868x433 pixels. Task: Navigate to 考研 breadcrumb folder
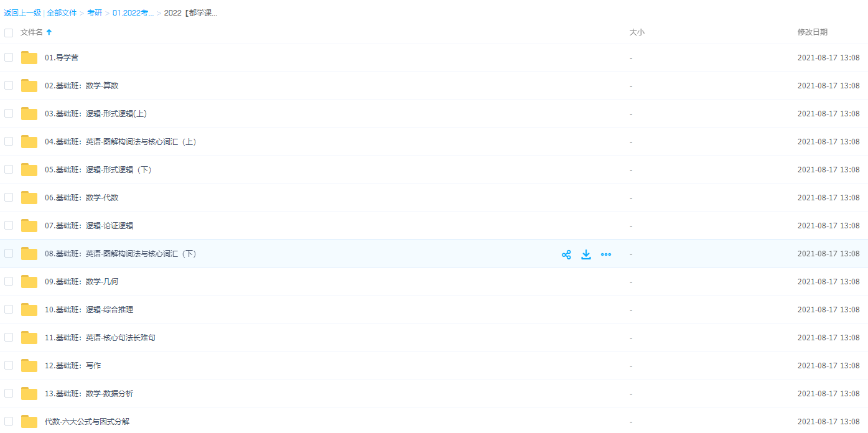95,13
